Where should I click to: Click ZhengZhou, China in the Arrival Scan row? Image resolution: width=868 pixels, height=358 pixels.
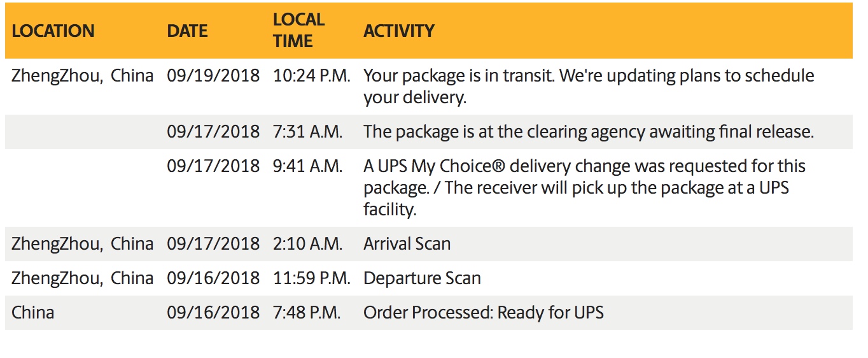click(x=83, y=244)
